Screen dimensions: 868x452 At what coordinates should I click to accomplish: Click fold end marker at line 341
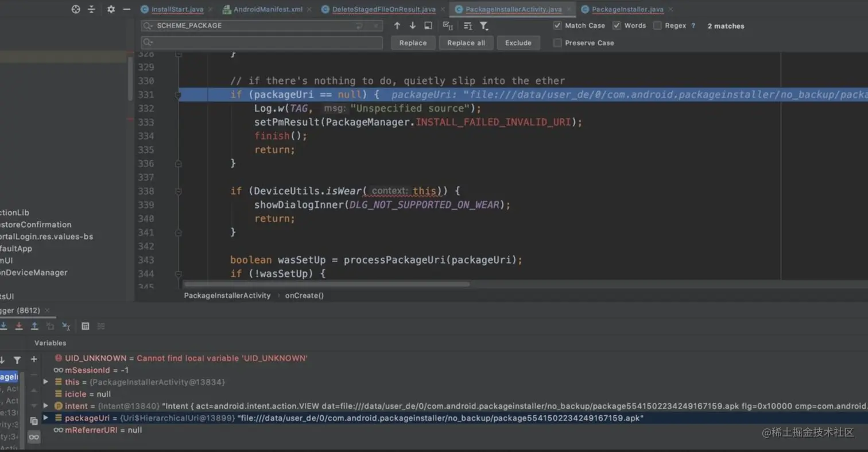pos(178,233)
